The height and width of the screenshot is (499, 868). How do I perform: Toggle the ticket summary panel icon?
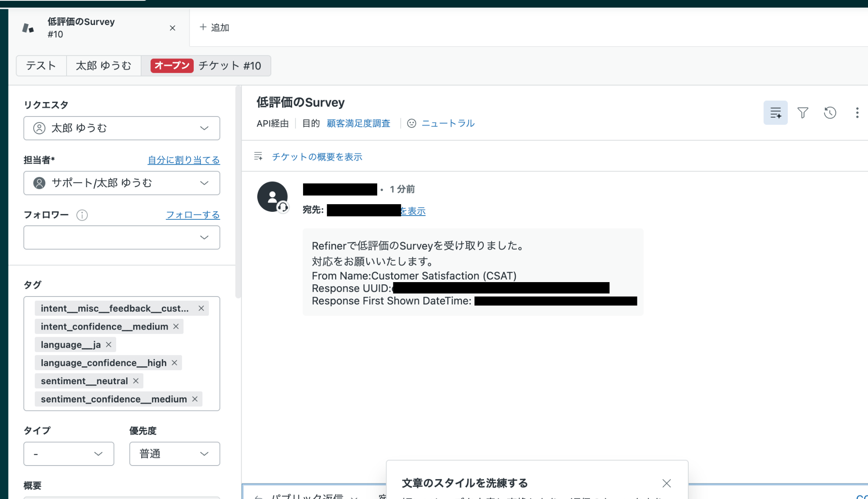click(x=775, y=113)
